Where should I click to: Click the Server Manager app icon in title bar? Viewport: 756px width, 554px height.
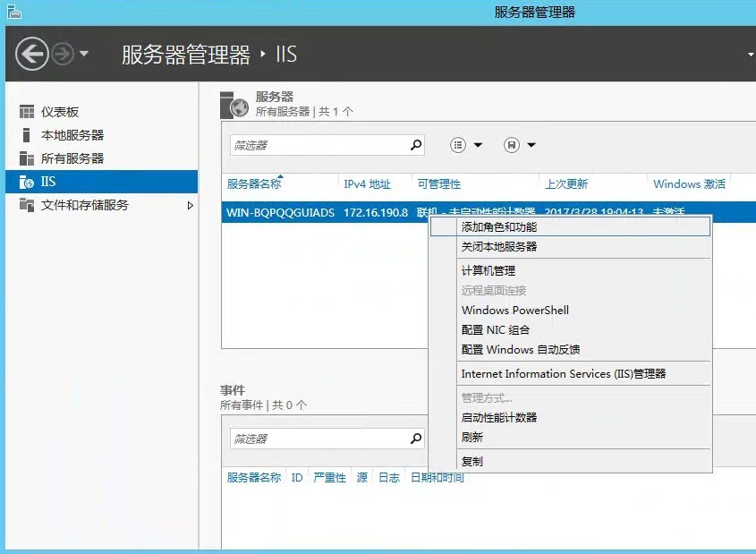(x=14, y=12)
